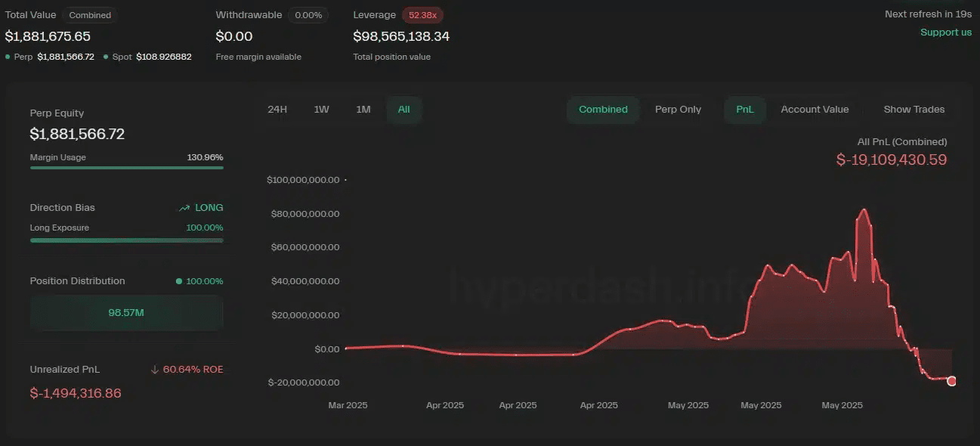980x446 pixels.
Task: Choose the 1M time range
Action: coord(363,110)
